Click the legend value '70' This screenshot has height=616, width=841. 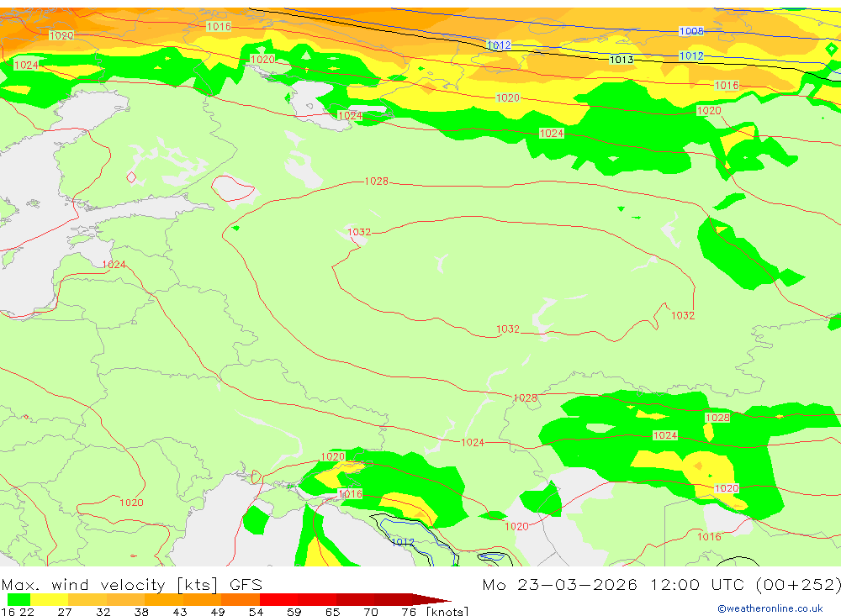371,612
